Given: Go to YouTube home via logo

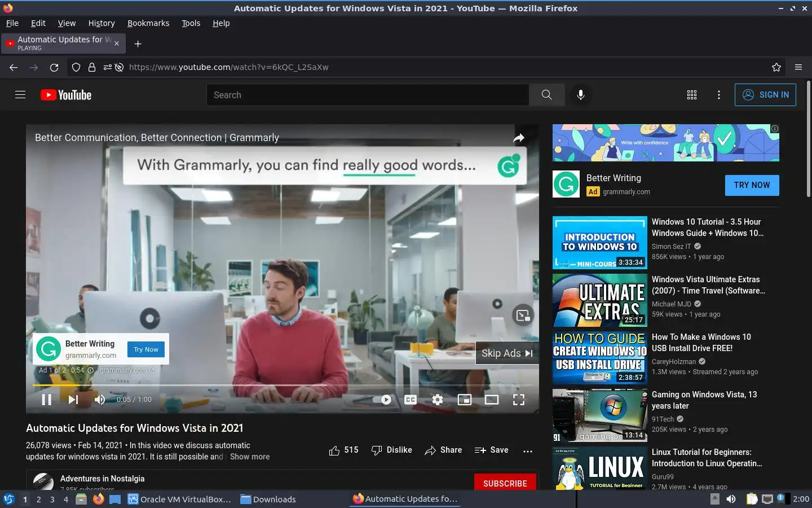Looking at the screenshot, I should 66,95.
